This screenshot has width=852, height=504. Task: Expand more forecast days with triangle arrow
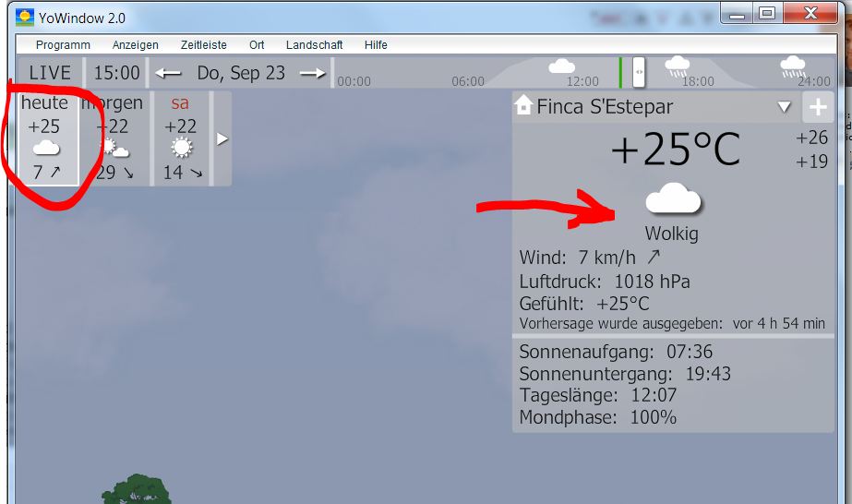click(222, 139)
